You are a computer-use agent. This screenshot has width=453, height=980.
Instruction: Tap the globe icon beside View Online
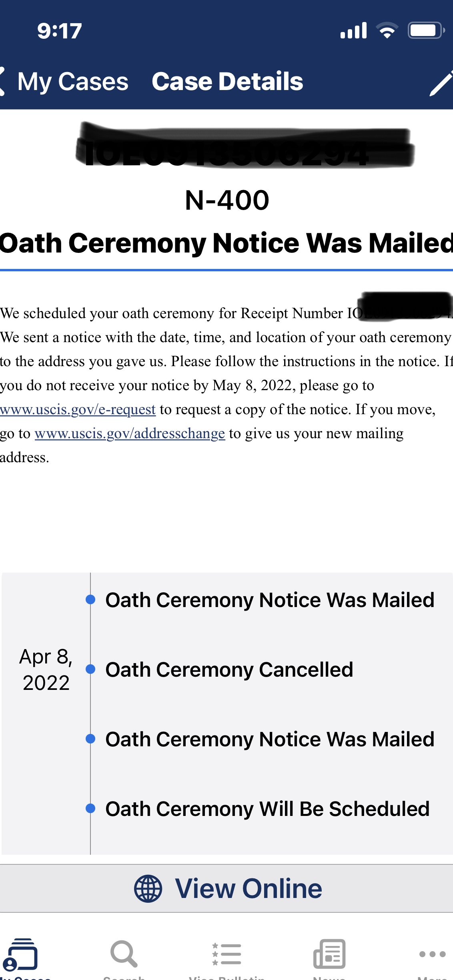pyautogui.click(x=148, y=888)
